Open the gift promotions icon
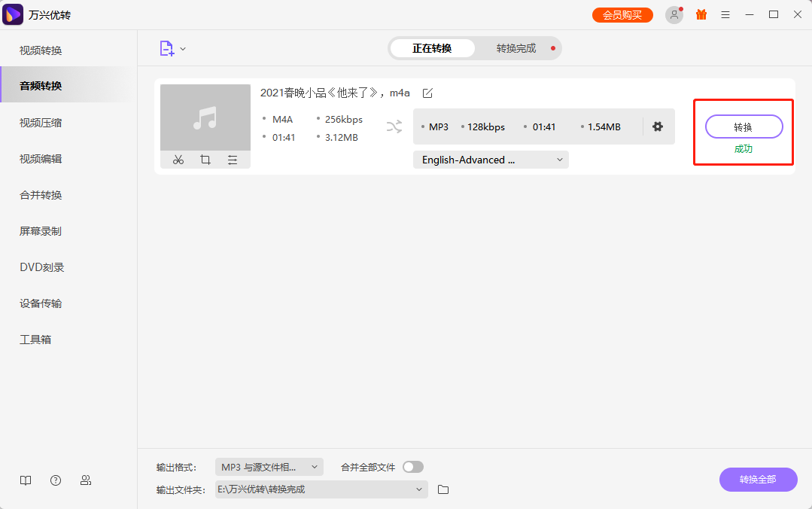 [x=701, y=14]
